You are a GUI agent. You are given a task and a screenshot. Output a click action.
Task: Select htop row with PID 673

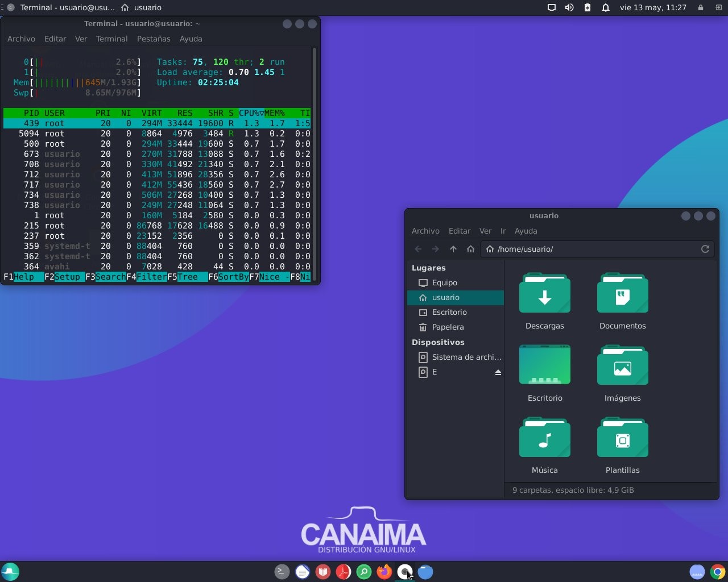pos(157,154)
